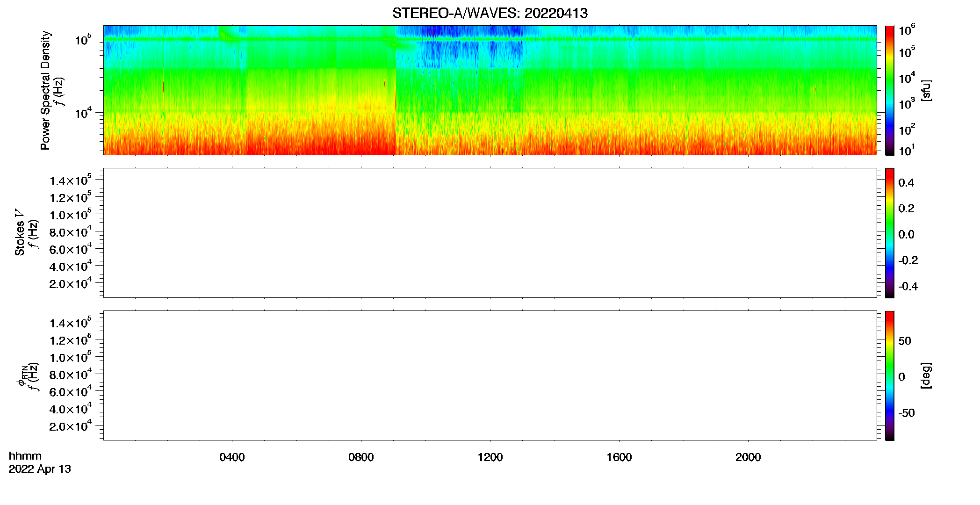Click the 0400 time axis tick label
This screenshot has width=980, height=505.
[x=232, y=457]
